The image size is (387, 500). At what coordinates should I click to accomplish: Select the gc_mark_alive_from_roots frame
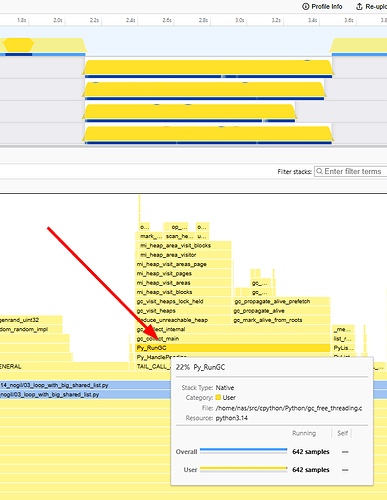tap(281, 320)
